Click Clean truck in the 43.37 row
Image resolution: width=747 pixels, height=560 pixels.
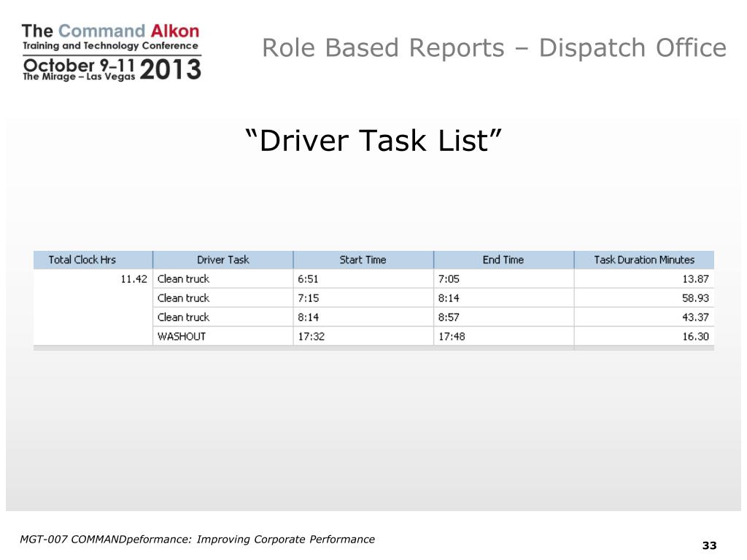tap(223, 317)
